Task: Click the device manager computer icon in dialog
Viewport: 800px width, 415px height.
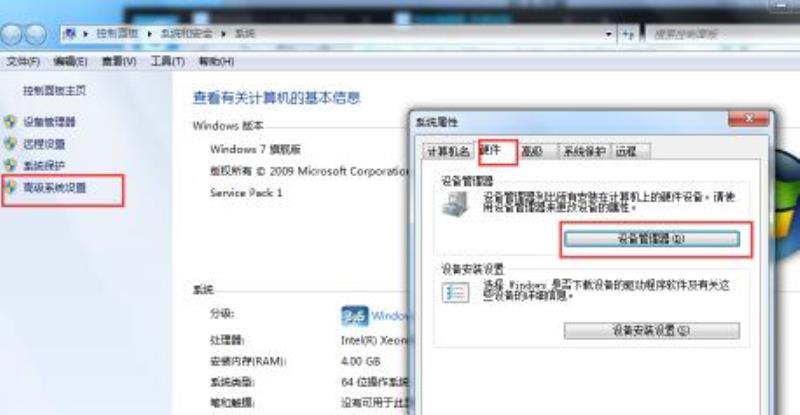Action: click(x=455, y=205)
